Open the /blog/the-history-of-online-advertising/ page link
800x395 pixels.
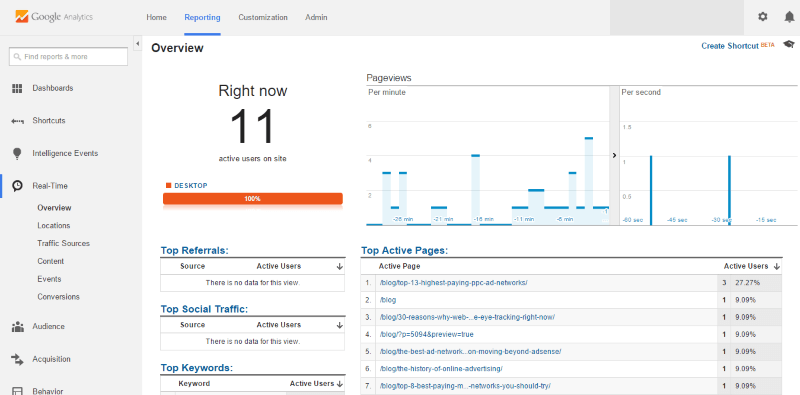tap(441, 368)
